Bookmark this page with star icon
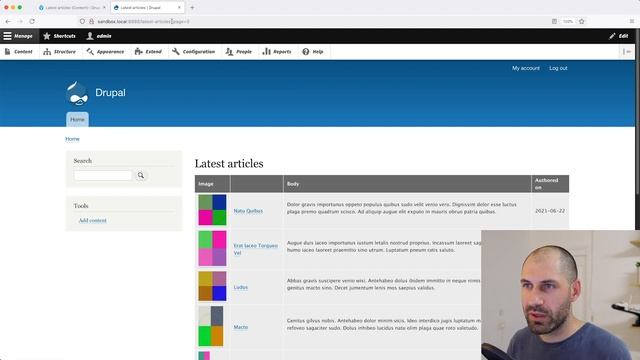Image resolution: width=640 pixels, height=360 pixels. 582,21
